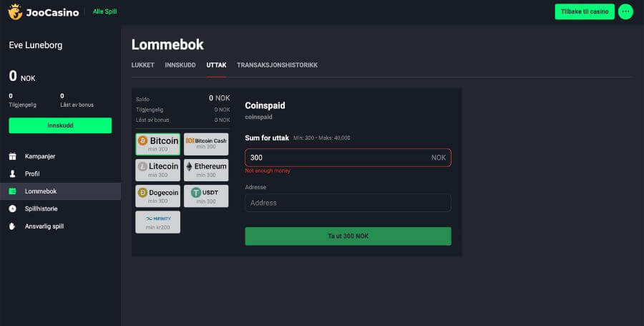The height and width of the screenshot is (326, 644).
Task: Click the Spillhistorie clock icon
Action: pyautogui.click(x=12, y=208)
